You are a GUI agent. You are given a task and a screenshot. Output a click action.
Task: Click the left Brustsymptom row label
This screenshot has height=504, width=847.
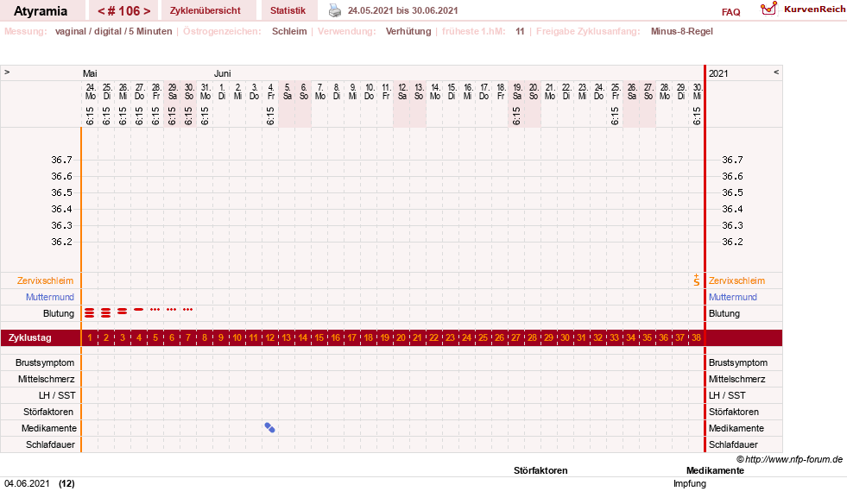coord(45,362)
